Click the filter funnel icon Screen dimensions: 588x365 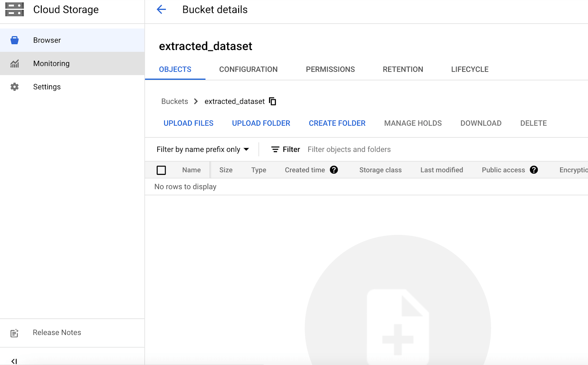275,149
